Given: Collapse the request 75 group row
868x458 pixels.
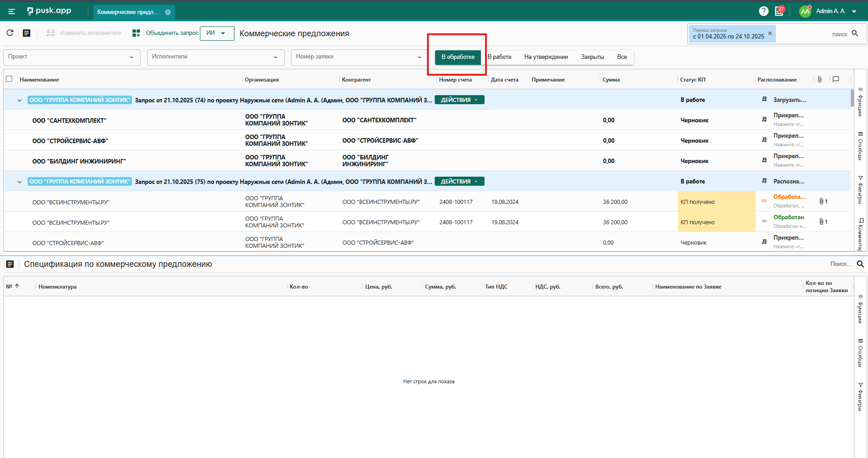Looking at the screenshot, I should click(x=19, y=182).
